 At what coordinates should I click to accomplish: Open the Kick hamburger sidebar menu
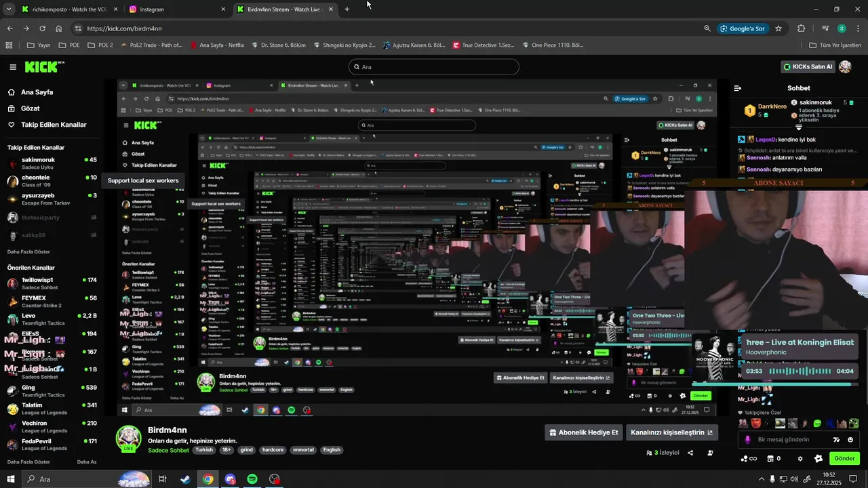point(13,67)
